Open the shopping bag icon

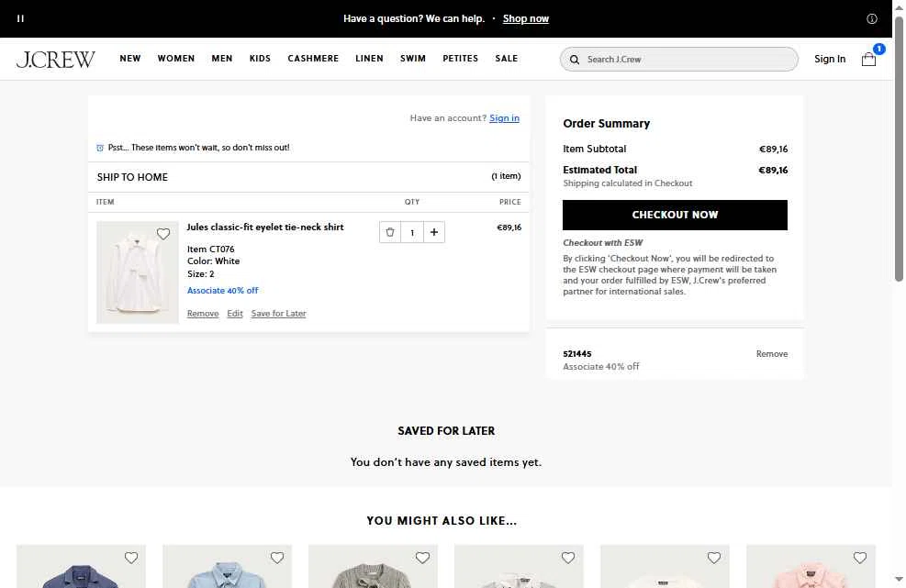click(x=868, y=59)
